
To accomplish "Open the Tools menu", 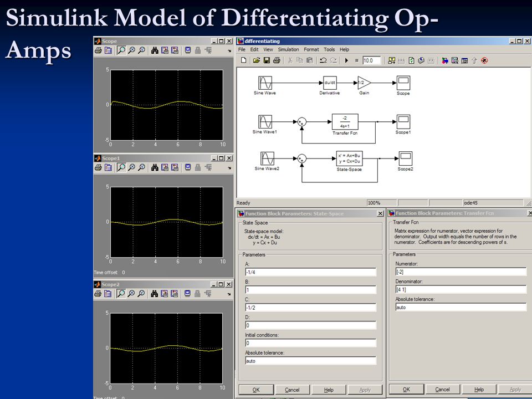I will coord(329,49).
